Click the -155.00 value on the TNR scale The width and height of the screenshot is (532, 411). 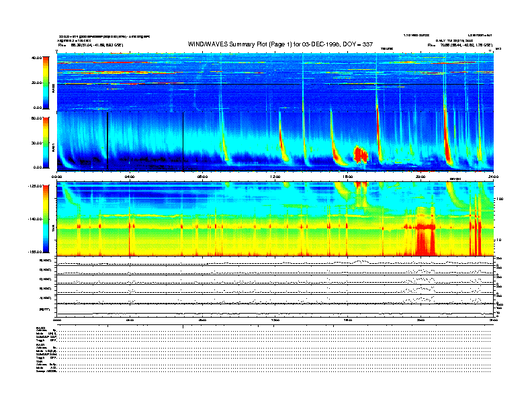point(36,252)
